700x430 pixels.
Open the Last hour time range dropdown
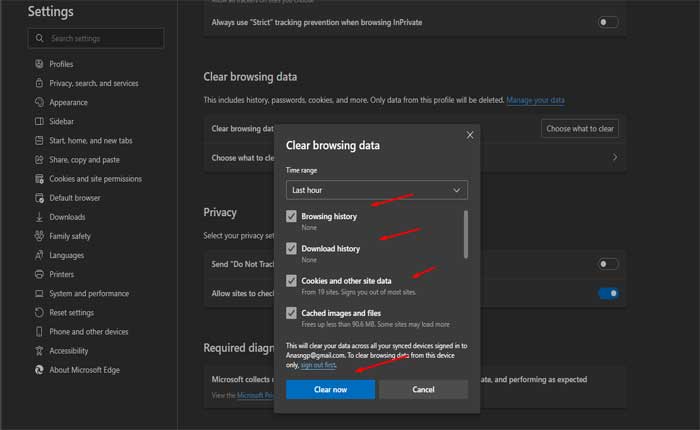click(376, 190)
